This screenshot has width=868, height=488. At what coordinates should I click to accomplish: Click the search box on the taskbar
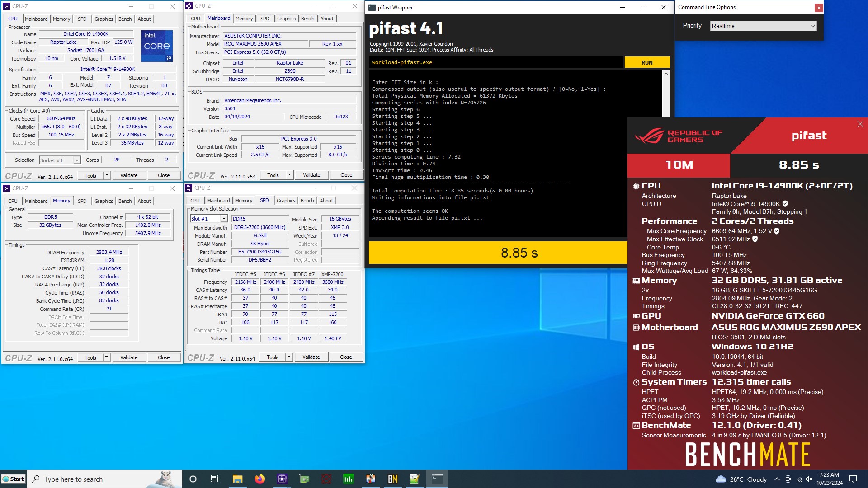coord(104,479)
